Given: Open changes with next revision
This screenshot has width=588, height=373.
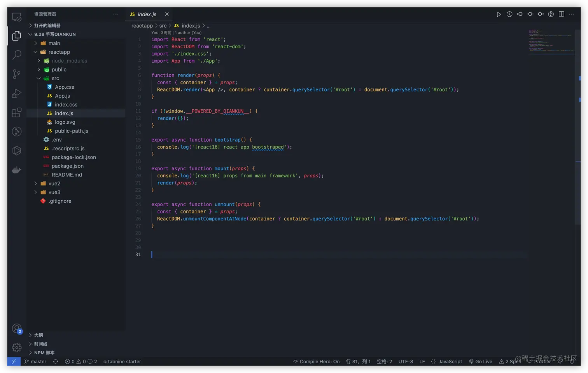Looking at the screenshot, I should click(x=541, y=14).
